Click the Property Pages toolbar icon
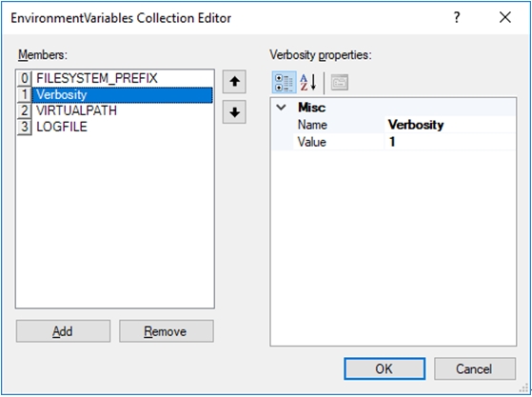Screen dimensions: 532x397 point(340,82)
